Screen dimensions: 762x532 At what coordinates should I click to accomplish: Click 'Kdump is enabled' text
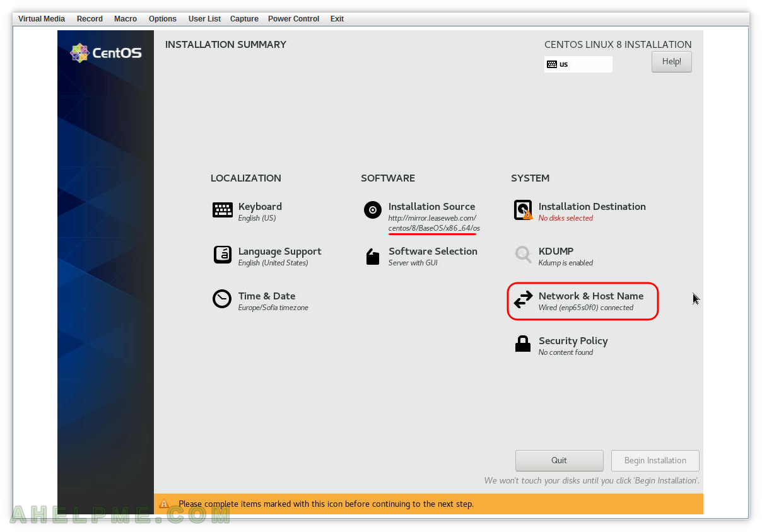(x=566, y=263)
